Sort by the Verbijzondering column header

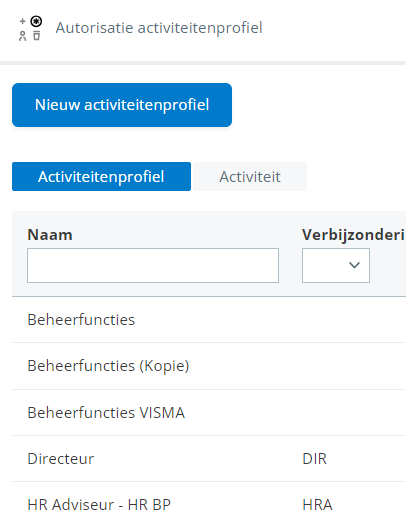point(353,235)
